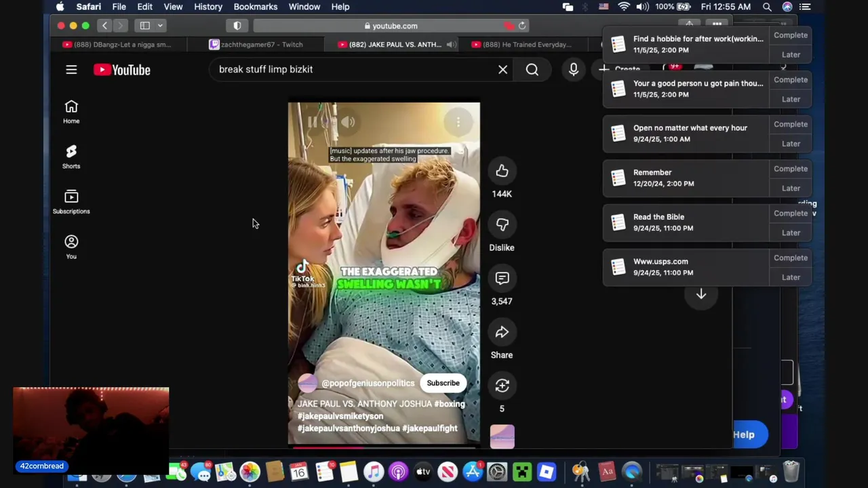Open System Preferences from the Dock
The image size is (868, 488).
point(497,472)
